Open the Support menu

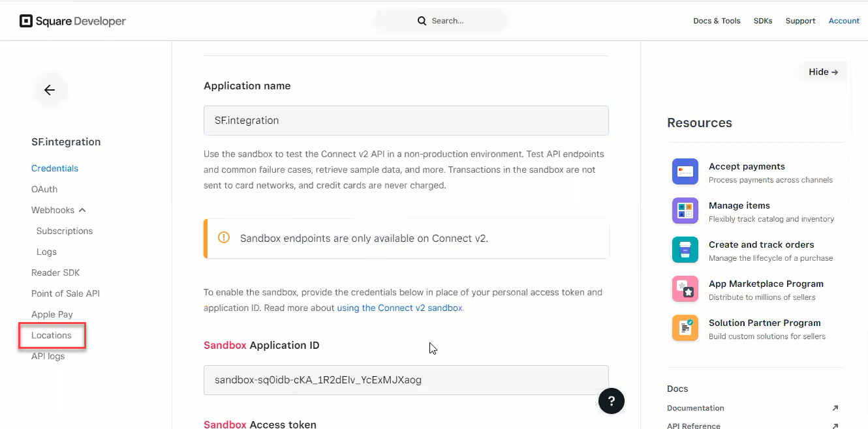point(800,21)
